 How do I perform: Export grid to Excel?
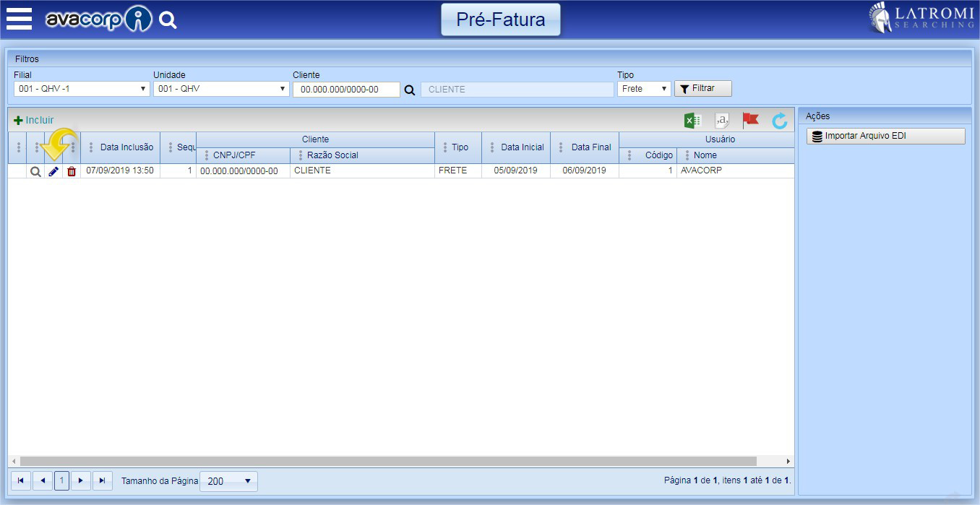click(x=692, y=121)
